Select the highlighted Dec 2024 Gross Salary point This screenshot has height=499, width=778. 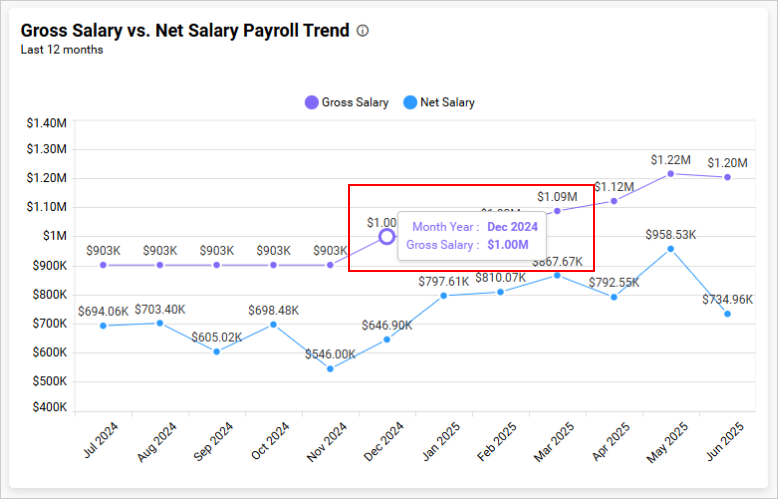point(387,237)
